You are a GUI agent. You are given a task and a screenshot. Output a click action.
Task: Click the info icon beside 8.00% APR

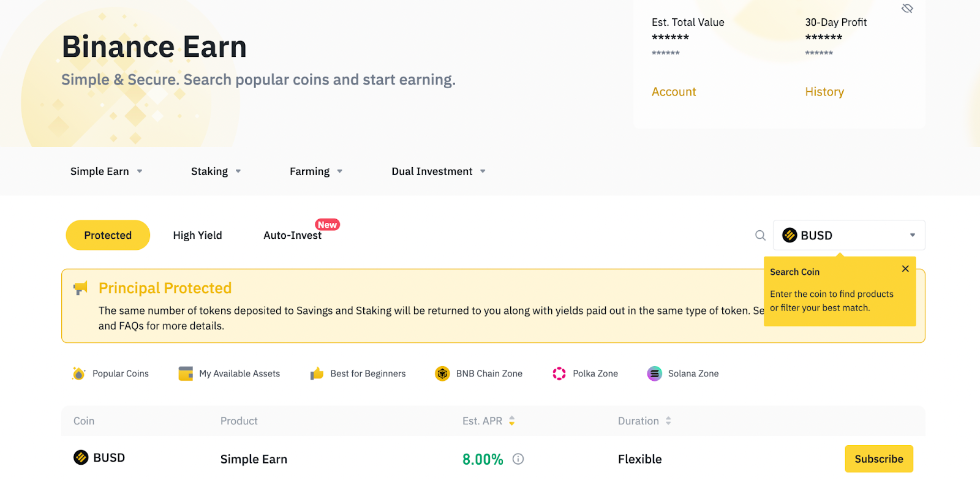(518, 459)
